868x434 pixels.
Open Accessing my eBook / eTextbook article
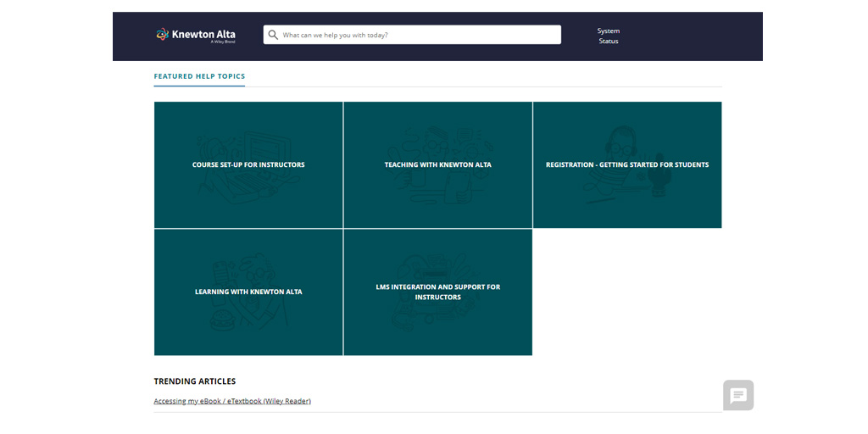(232, 401)
